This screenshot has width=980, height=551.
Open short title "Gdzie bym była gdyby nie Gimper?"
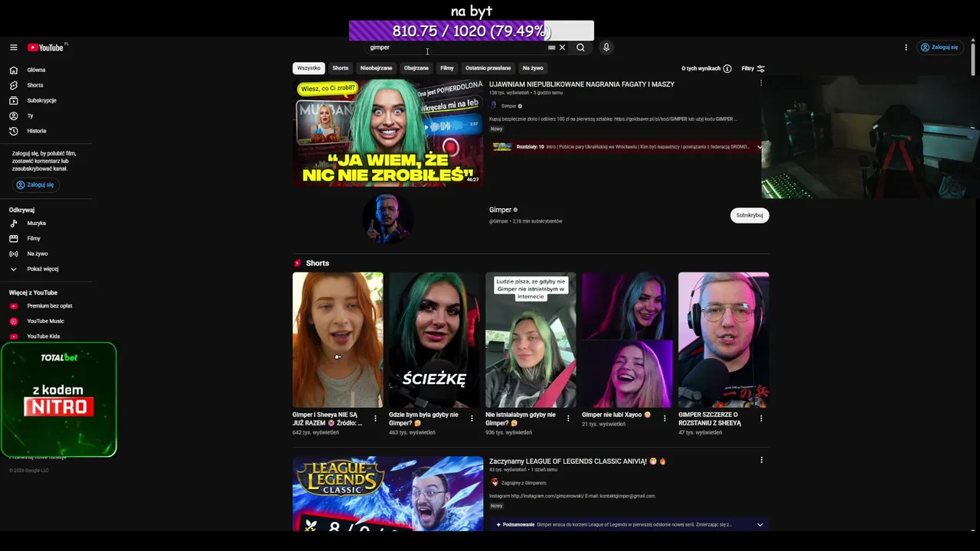(x=423, y=419)
